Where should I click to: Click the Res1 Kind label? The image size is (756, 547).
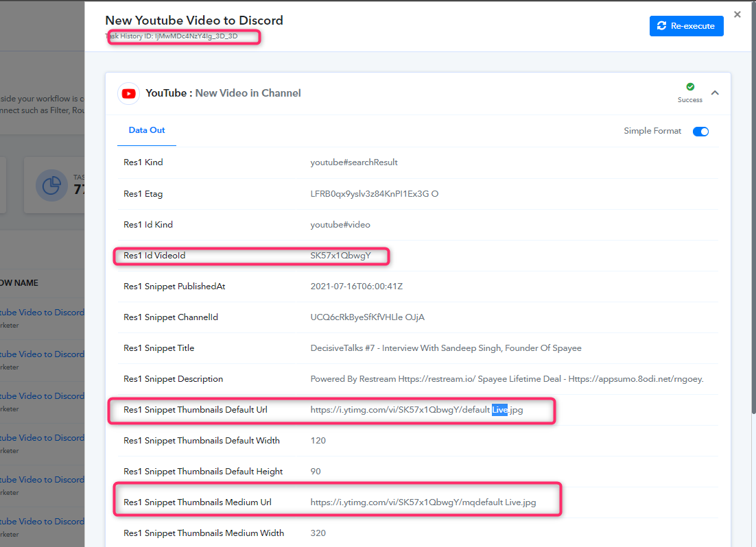143,162
